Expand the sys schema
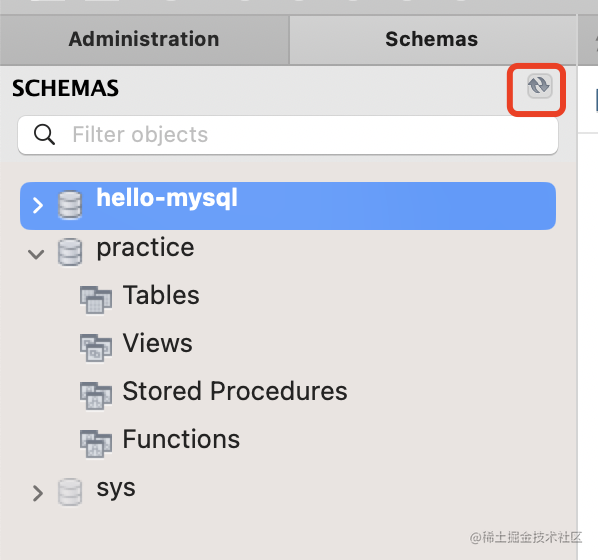The image size is (598, 560). [x=37, y=493]
